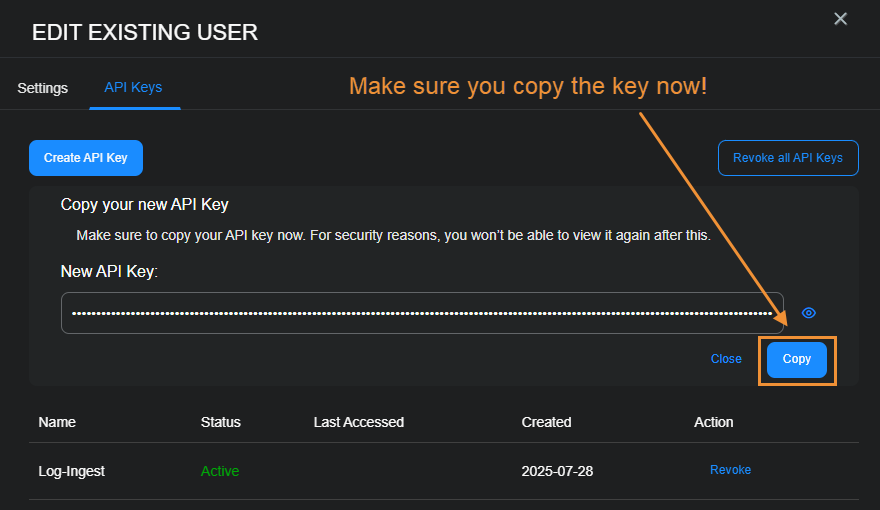
Task: Click the Edit Existing User title
Action: tap(145, 32)
